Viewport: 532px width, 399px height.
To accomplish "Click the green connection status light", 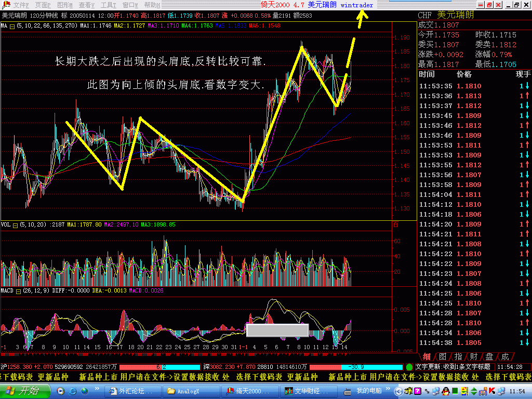I will point(409,367).
